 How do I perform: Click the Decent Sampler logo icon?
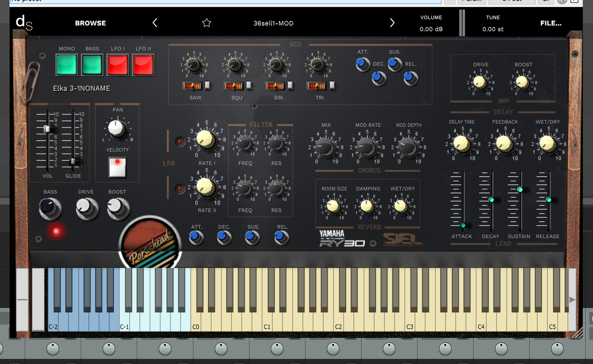tap(24, 23)
